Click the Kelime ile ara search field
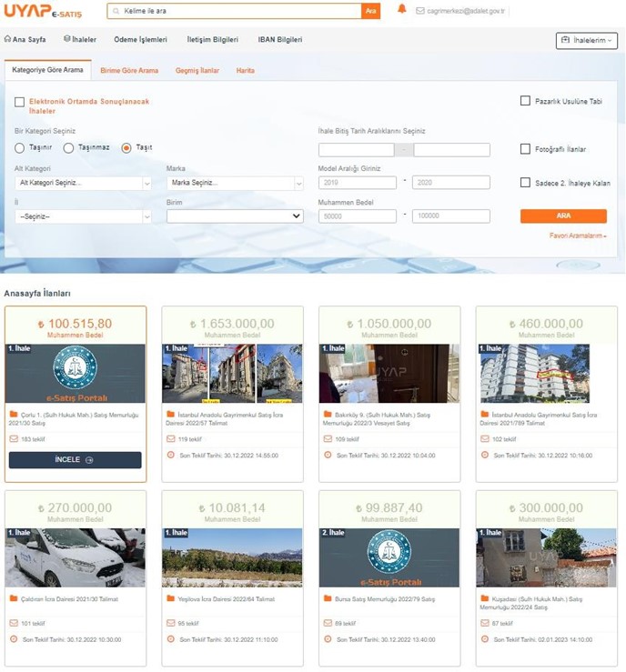Screen dimensions: 626x672 [x=235, y=11]
